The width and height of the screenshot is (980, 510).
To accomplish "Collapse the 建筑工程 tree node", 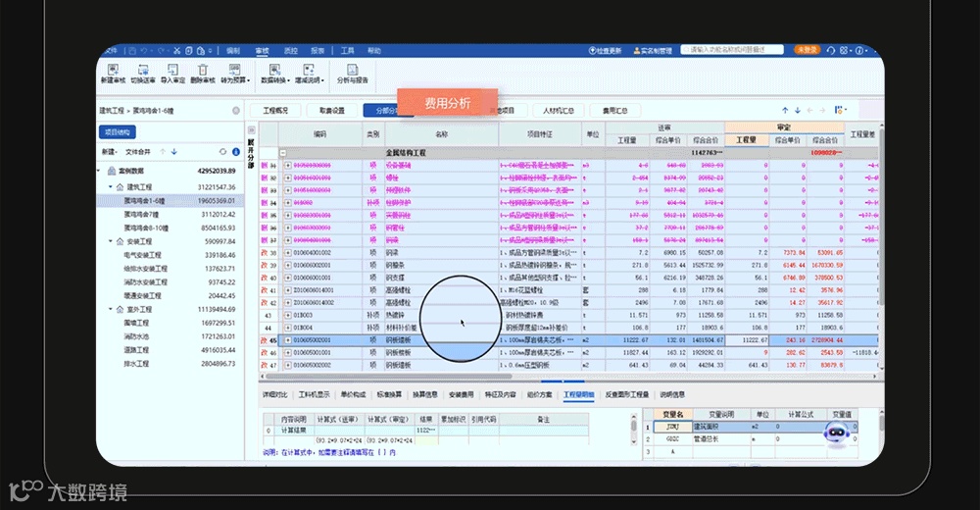I will pyautogui.click(x=111, y=187).
